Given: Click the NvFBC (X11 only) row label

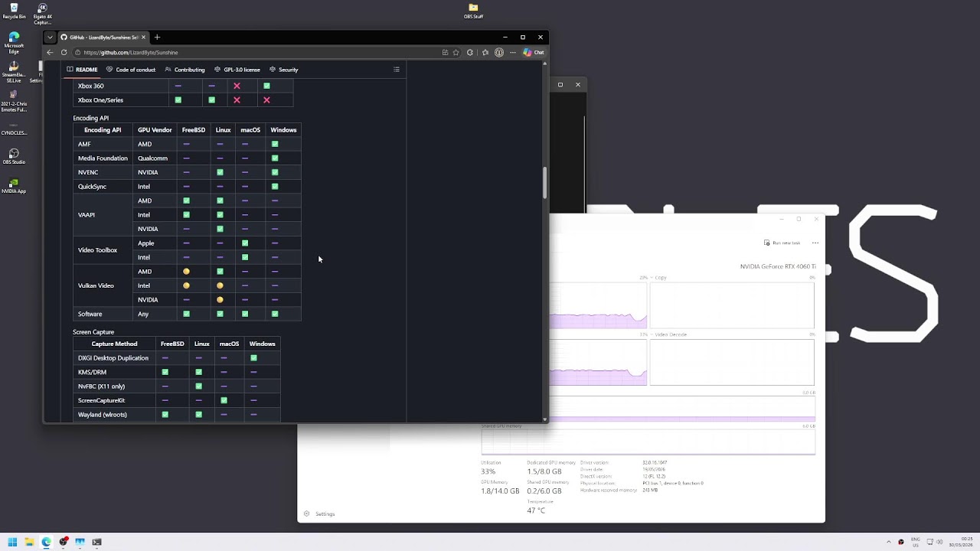Looking at the screenshot, I should [x=101, y=386].
